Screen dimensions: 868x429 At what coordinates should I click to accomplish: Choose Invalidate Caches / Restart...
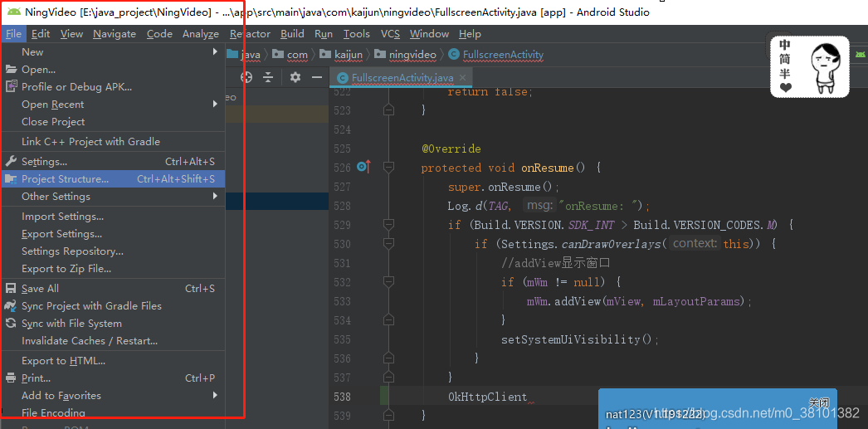113,341
